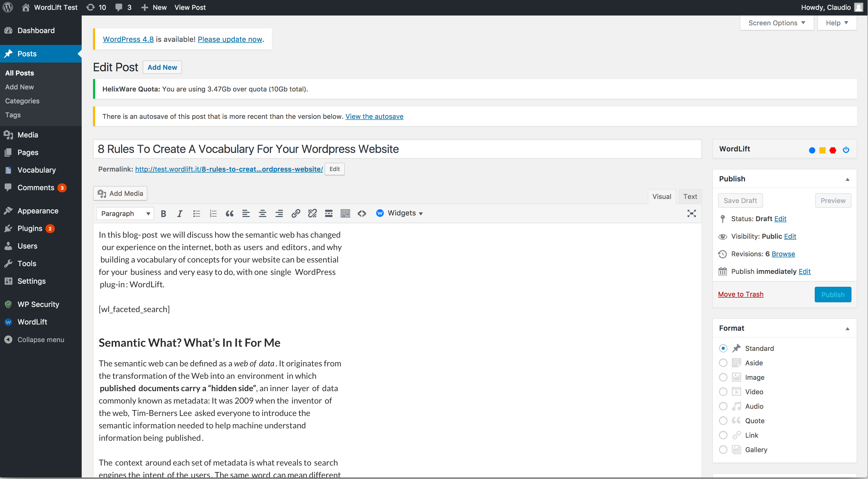This screenshot has height=479, width=868.
Task: Toggle bold formatting in the editor
Action: [163, 213]
